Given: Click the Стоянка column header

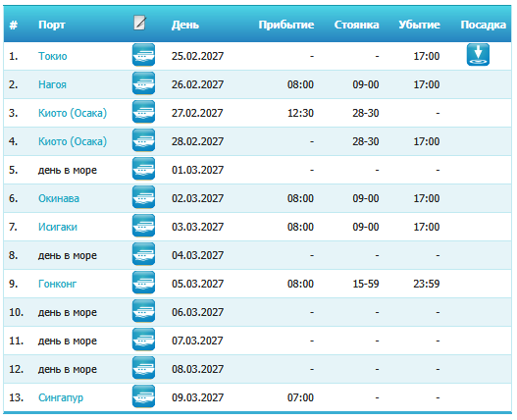Looking at the screenshot, I should pos(356,25).
